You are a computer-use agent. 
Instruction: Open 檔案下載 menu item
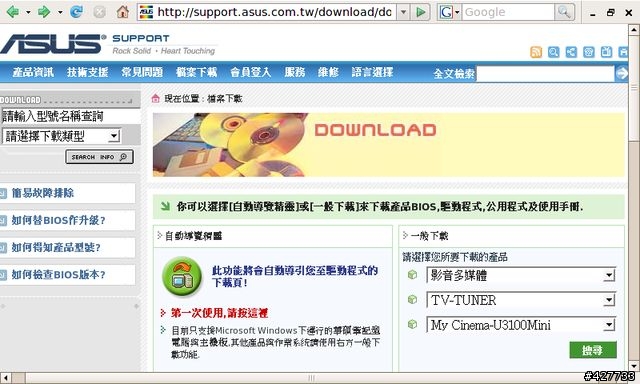pos(196,72)
